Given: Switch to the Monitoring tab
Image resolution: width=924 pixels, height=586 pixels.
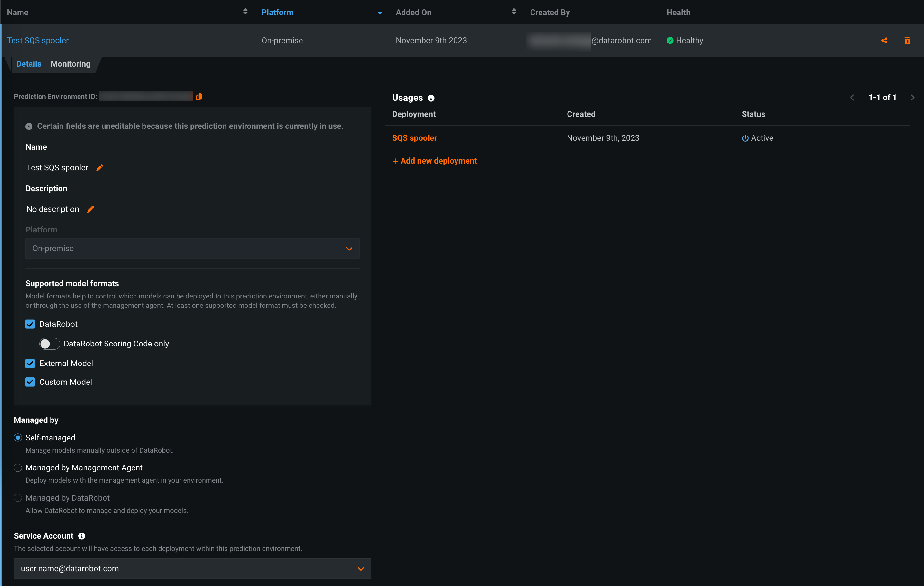Looking at the screenshot, I should point(70,64).
